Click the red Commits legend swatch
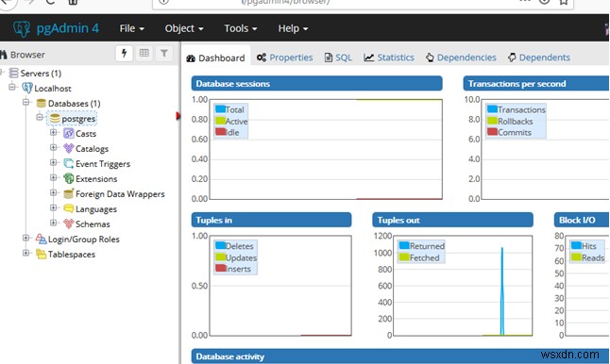The width and height of the screenshot is (610, 364). (493, 132)
